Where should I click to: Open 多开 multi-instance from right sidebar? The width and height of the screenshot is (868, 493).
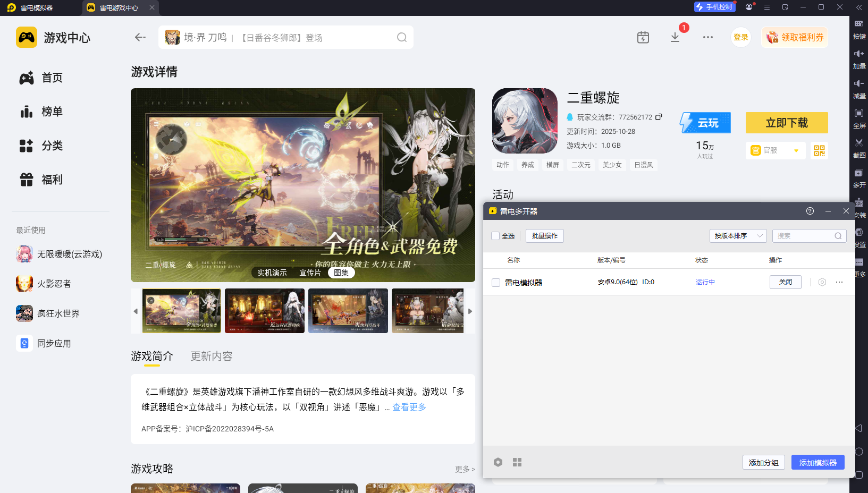pos(859,178)
